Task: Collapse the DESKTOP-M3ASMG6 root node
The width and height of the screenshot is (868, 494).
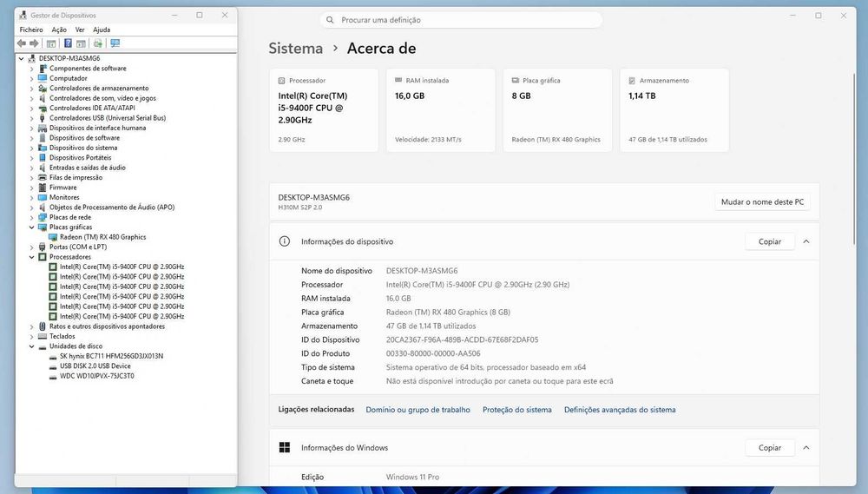Action: tap(22, 58)
